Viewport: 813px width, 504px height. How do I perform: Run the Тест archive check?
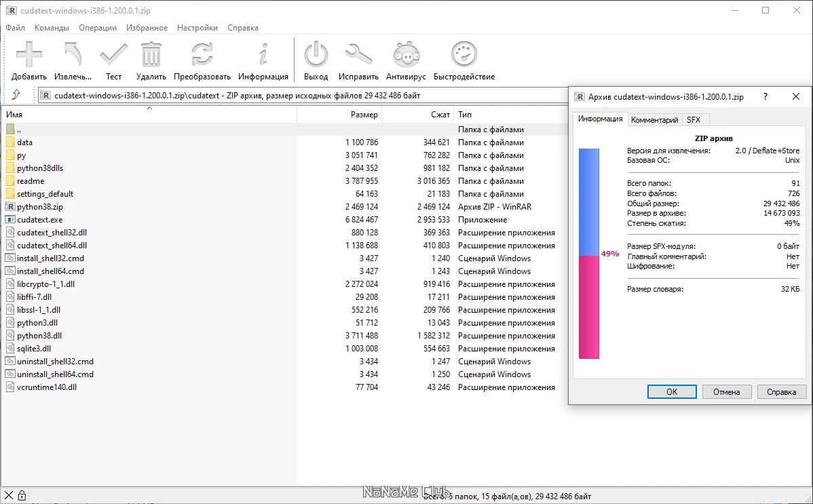click(113, 54)
